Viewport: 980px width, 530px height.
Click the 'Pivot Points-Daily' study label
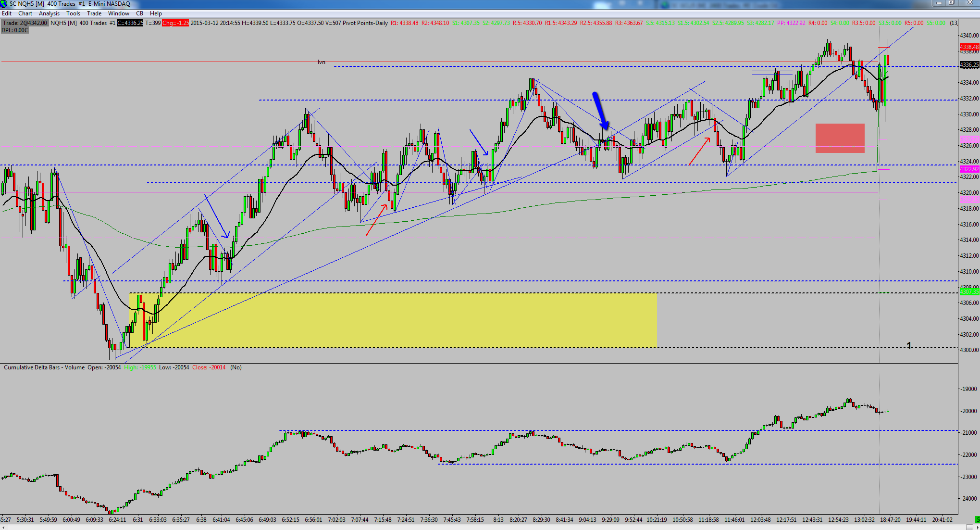click(x=365, y=23)
